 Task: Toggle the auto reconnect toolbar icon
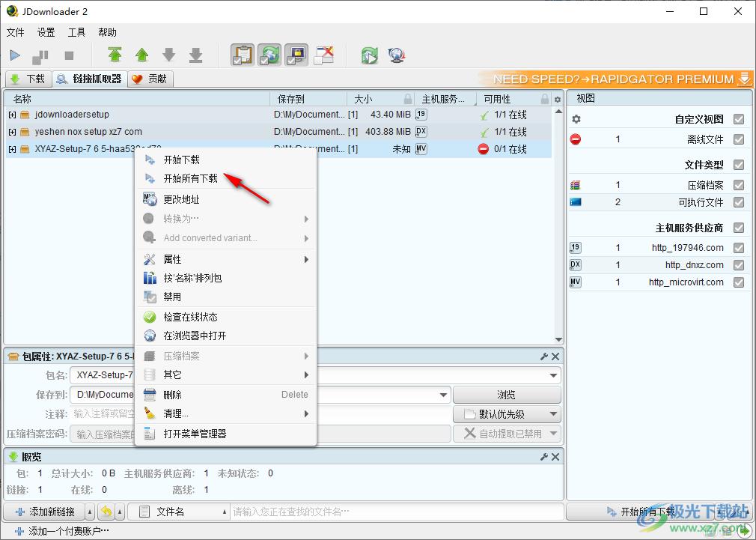point(269,55)
